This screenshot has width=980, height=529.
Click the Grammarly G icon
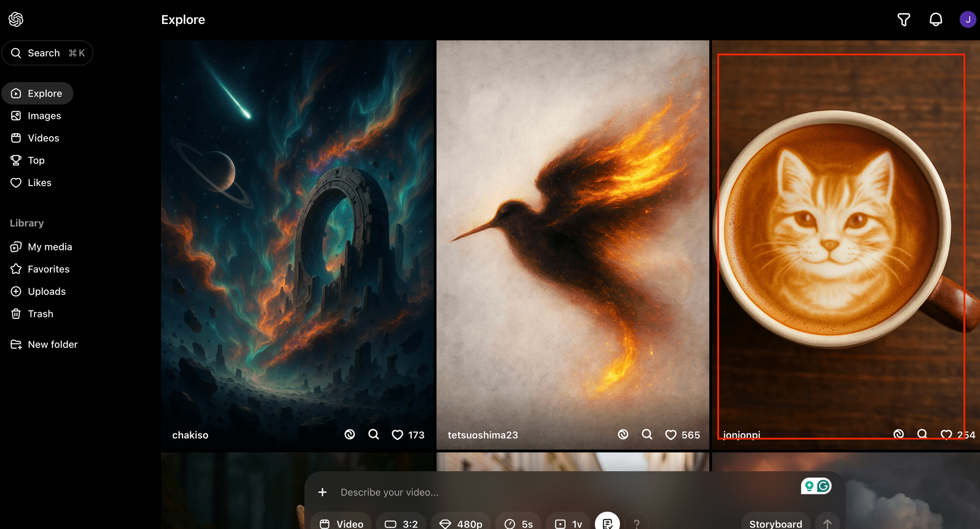tap(824, 486)
